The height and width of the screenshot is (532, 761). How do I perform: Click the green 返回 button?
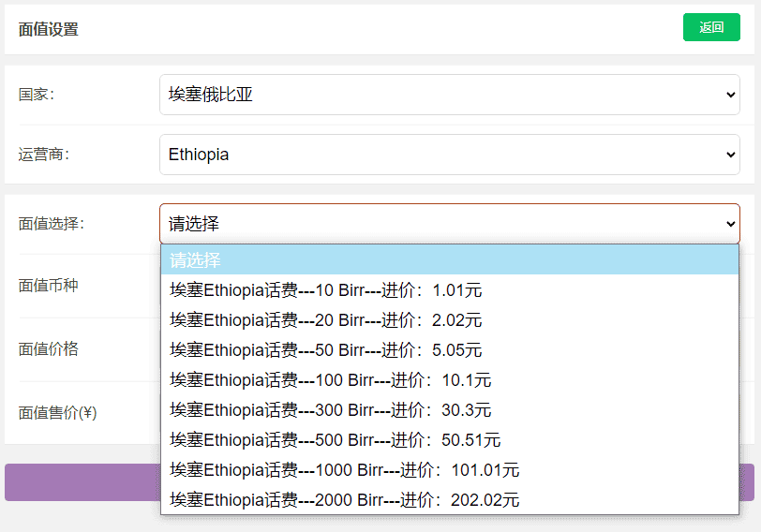[711, 28]
